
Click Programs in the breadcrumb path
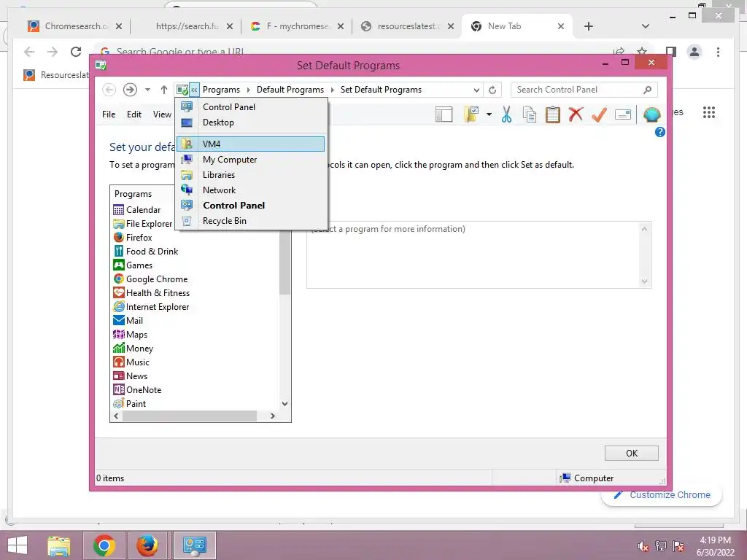(x=221, y=90)
